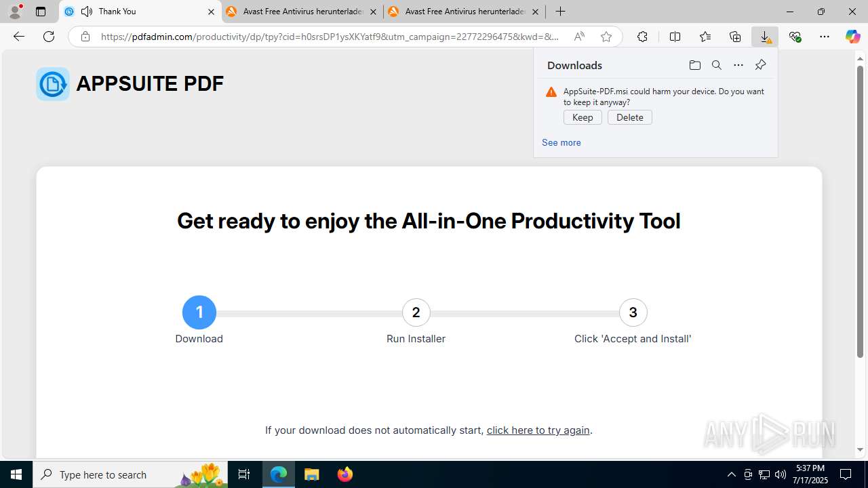Click 'Get ready to enjoy' heading text
The image size is (868, 488).
(429, 221)
